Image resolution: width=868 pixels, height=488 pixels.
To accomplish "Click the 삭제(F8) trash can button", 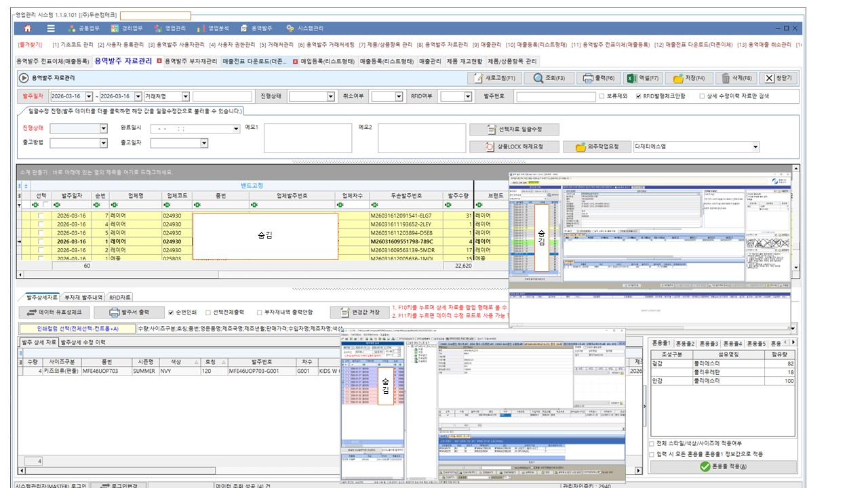I will pos(734,78).
